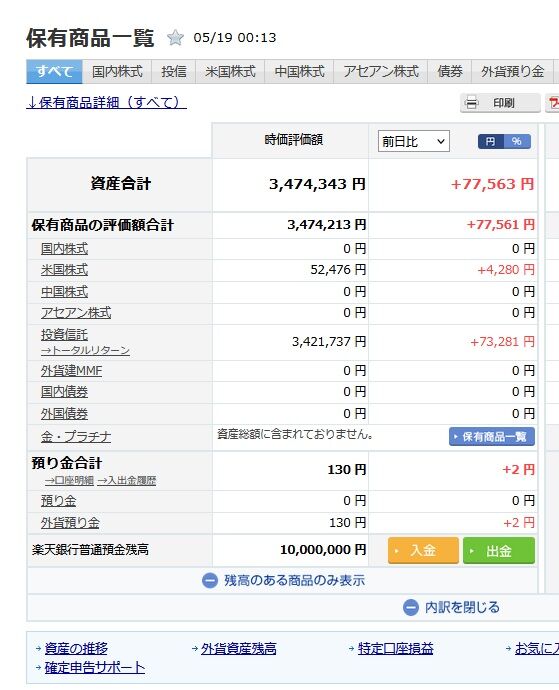
Task: Open the 確定申告サポート link
Action: 95,668
